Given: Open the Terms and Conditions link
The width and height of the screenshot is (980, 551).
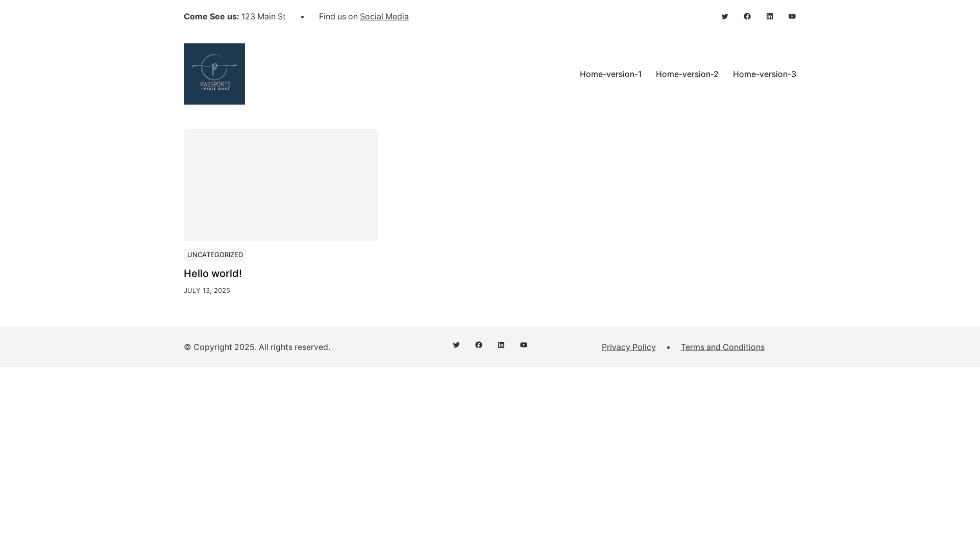Looking at the screenshot, I should (x=723, y=347).
